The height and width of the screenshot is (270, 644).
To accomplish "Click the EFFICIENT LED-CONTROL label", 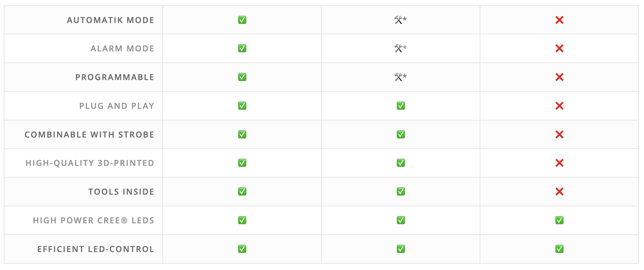I will click(x=96, y=249).
